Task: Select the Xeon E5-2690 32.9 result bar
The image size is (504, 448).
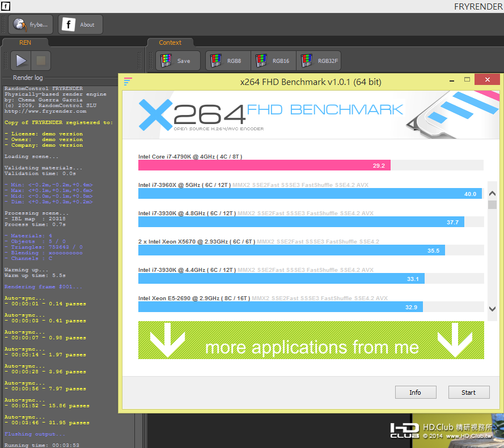Action: (x=281, y=307)
